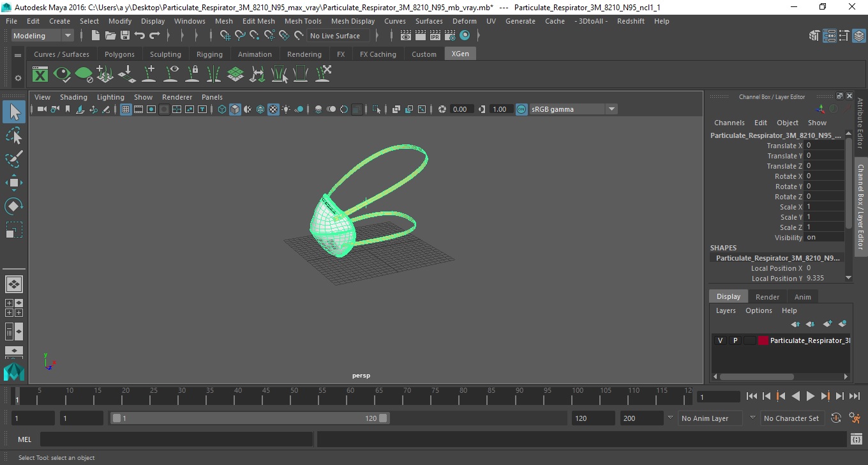Toggle the viewport exposure control icon

click(442, 109)
